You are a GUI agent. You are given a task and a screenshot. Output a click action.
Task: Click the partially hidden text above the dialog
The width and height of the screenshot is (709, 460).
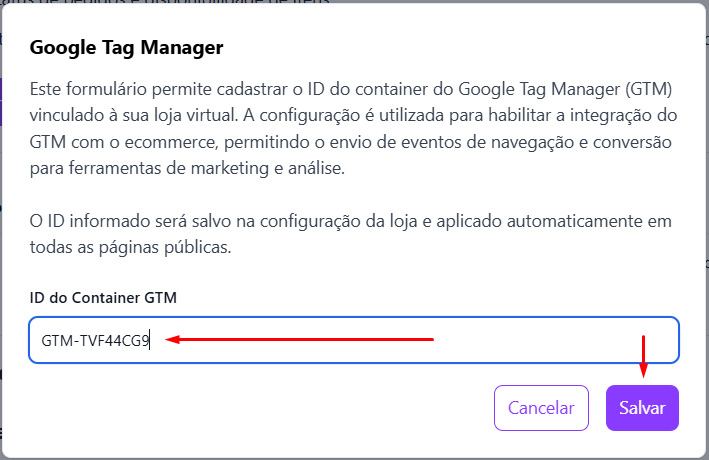(x=200, y=3)
